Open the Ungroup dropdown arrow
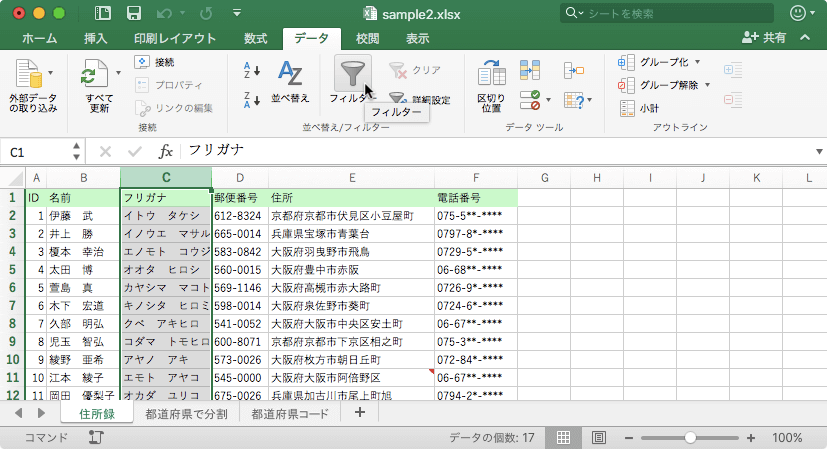827x449 pixels. (x=707, y=85)
